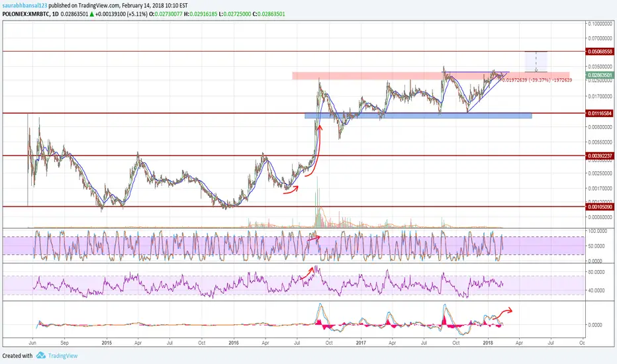Select the POLONIEX:XMRBTC symbol text
Screen dimensions: 617x364
pyautogui.click(x=25, y=14)
